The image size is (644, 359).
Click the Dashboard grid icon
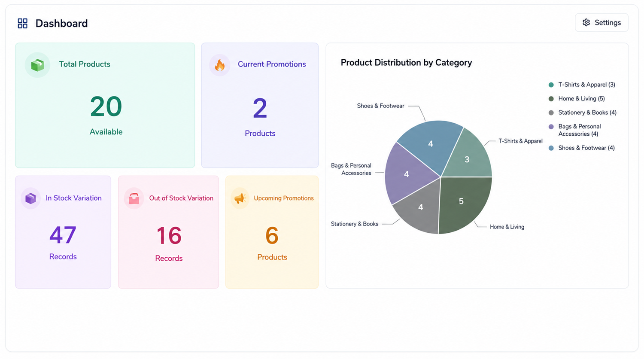pyautogui.click(x=22, y=23)
